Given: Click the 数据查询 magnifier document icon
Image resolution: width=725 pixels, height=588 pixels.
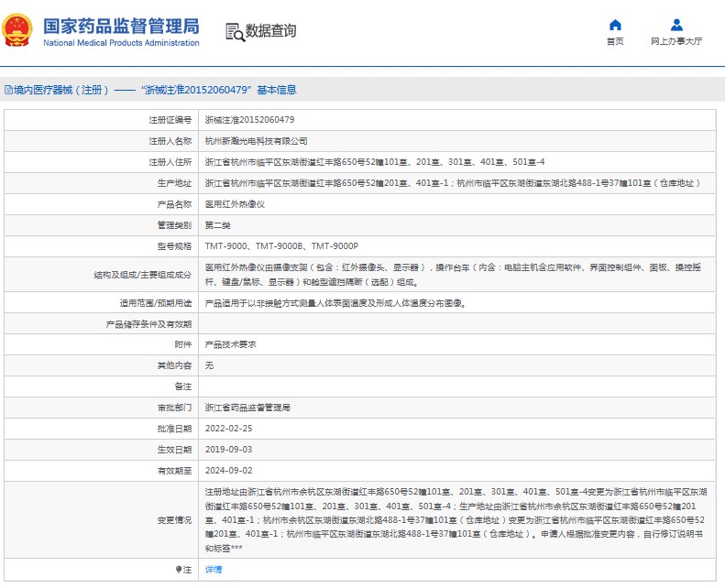Looking at the screenshot, I should point(235,31).
